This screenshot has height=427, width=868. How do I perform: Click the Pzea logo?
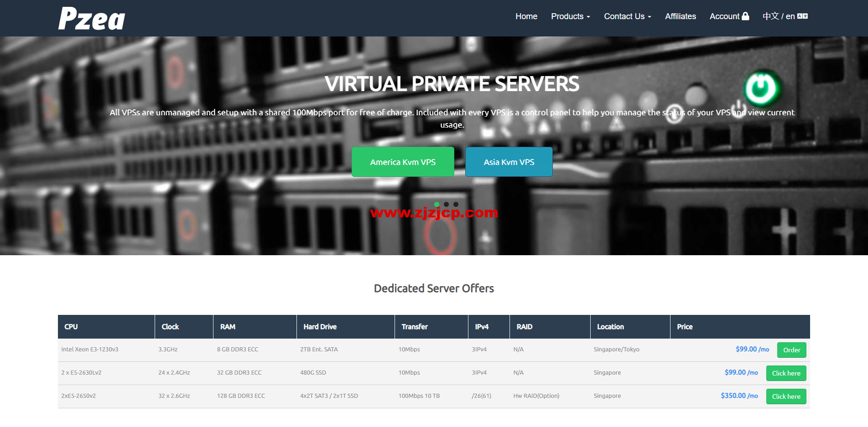point(92,19)
